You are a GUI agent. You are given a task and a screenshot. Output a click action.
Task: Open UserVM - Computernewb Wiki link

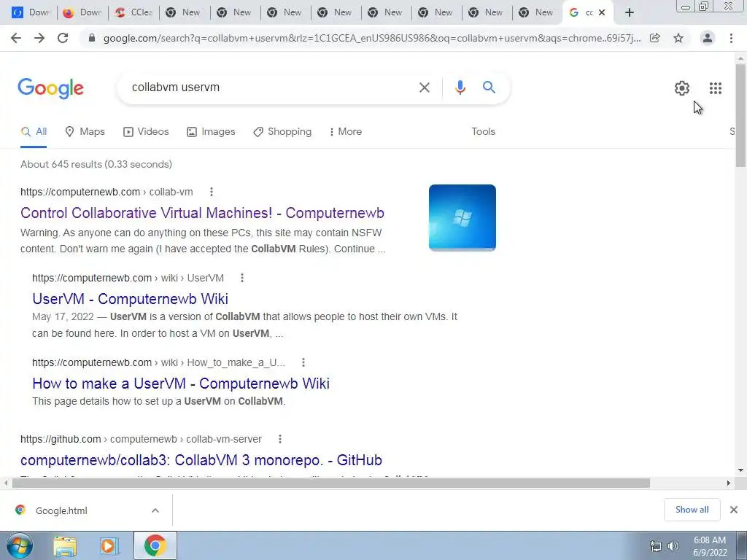(130, 298)
